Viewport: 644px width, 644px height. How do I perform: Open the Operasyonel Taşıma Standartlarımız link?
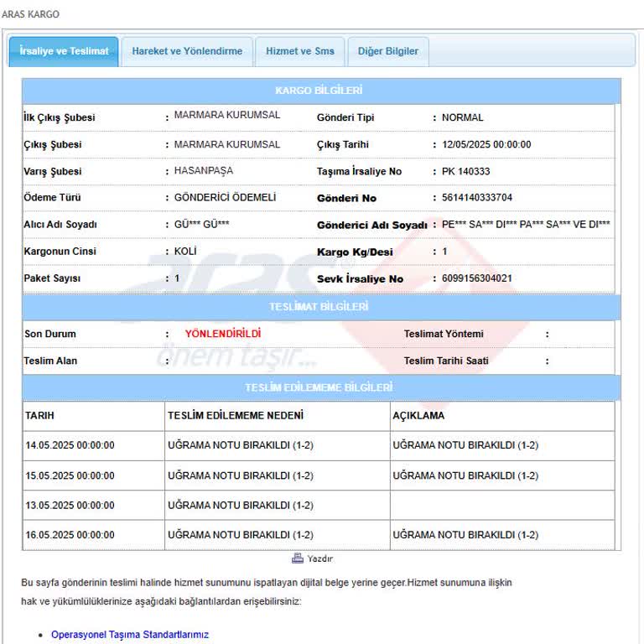[129, 635]
